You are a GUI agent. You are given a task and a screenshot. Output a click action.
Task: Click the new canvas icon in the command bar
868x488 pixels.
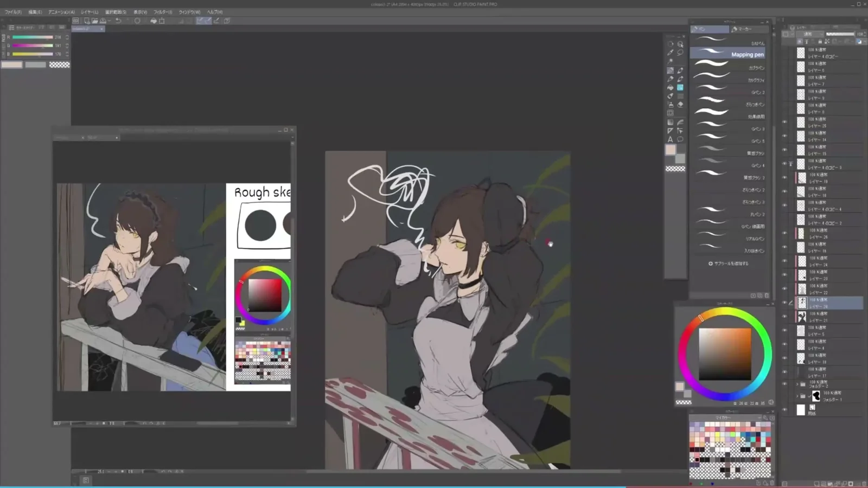(x=87, y=21)
